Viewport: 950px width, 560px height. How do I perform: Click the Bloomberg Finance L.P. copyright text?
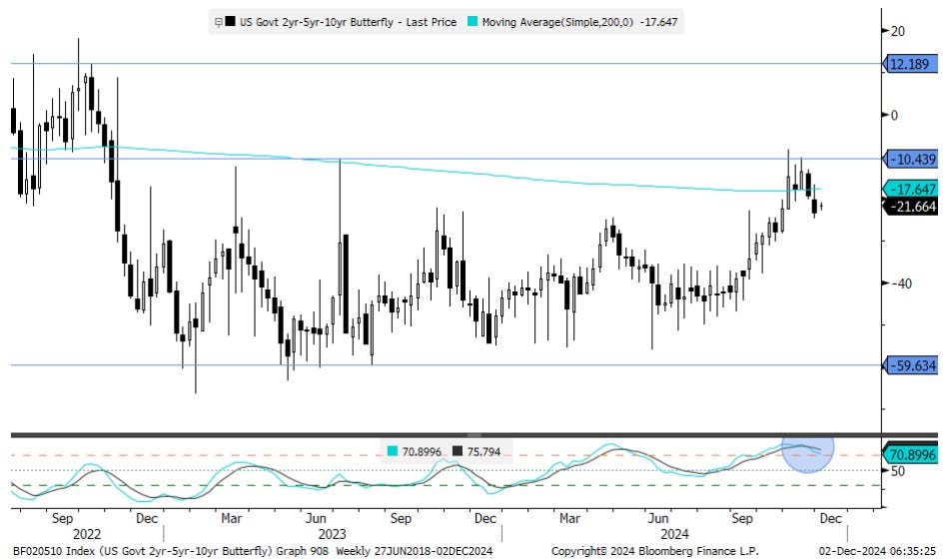pos(654,552)
